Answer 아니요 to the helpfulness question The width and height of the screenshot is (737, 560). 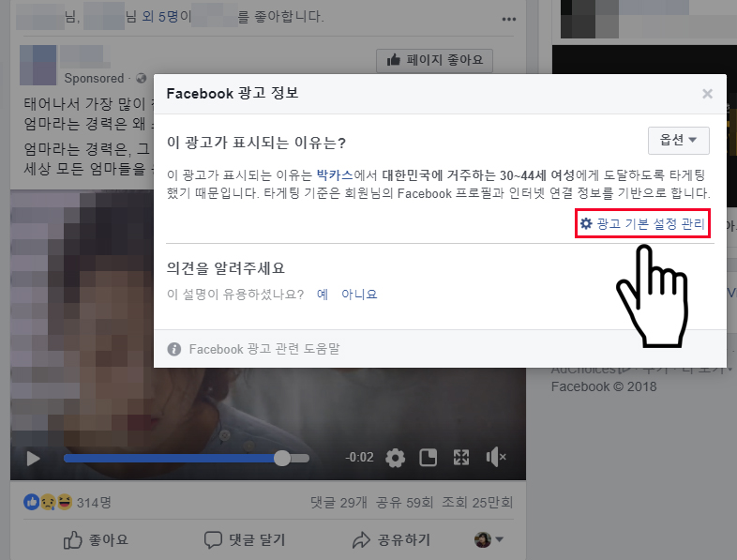(358, 294)
